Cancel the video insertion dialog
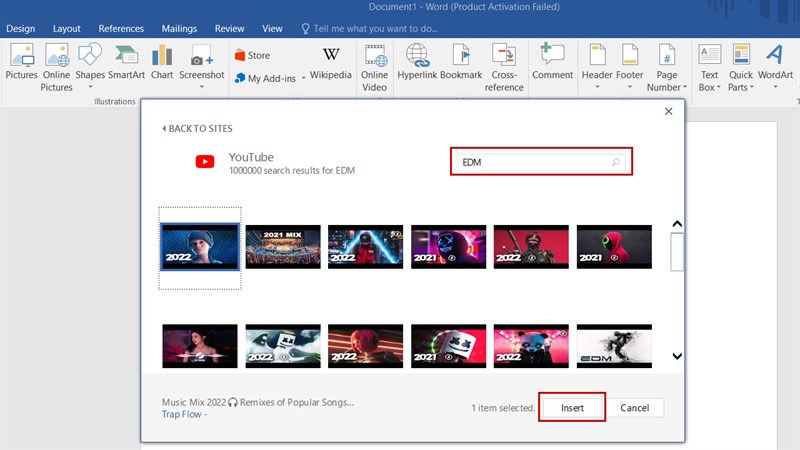The image size is (800, 450). tap(635, 408)
